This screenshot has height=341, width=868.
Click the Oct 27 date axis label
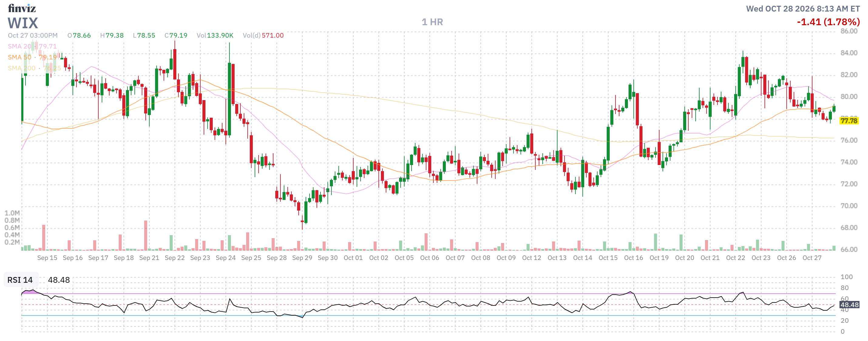click(x=812, y=258)
